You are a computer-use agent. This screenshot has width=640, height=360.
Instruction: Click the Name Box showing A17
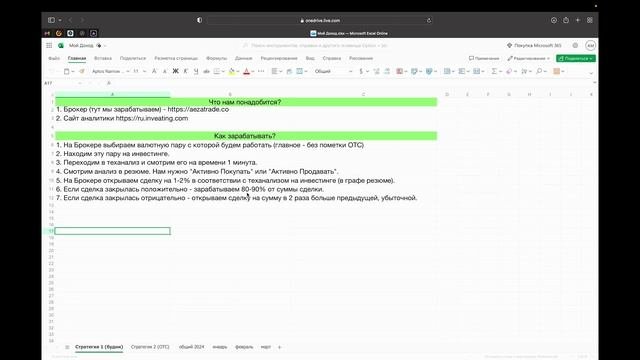tap(61, 83)
